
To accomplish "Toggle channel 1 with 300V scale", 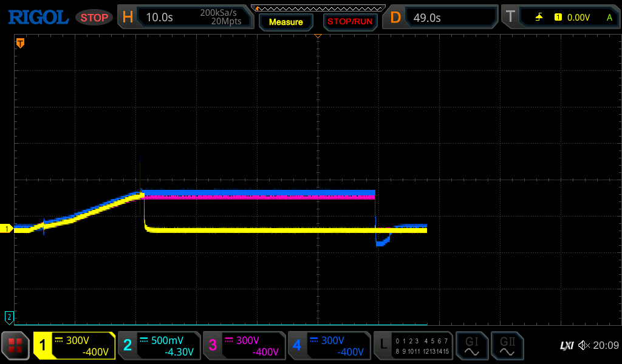I will (74, 346).
